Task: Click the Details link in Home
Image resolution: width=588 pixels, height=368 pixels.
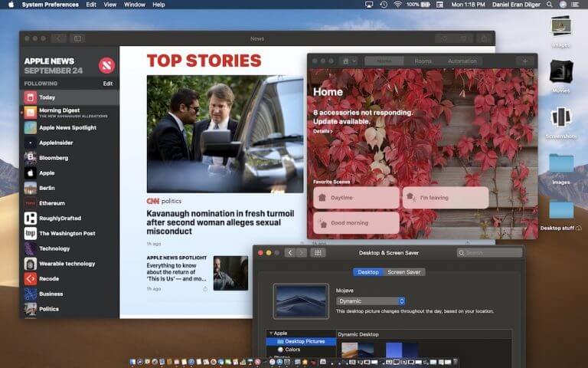Action: coord(322,131)
